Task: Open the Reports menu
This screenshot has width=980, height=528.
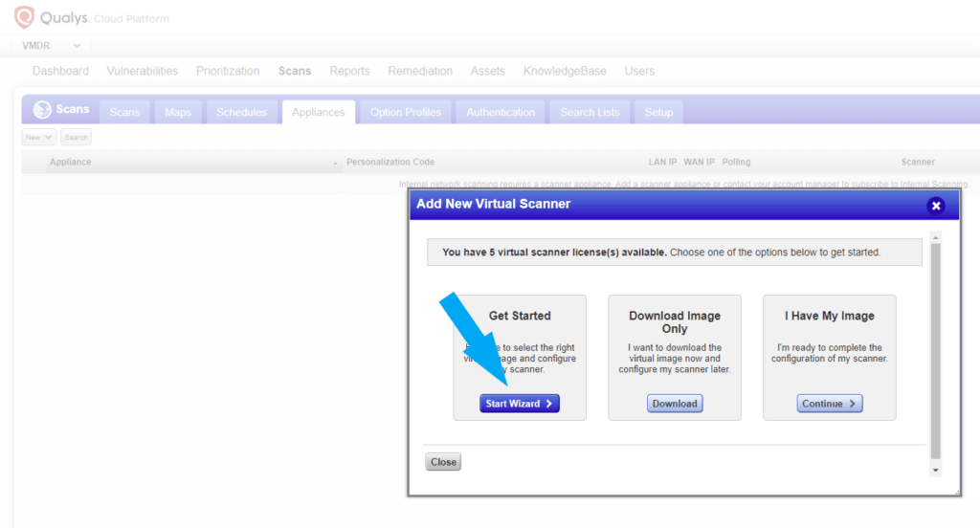Action: click(x=349, y=71)
